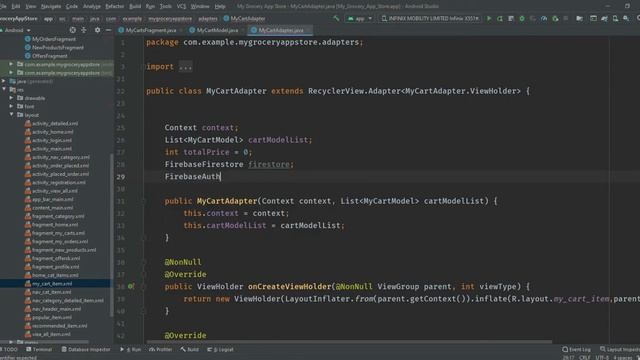The height and width of the screenshot is (360, 640).
Task: Select my_cart_item.xml in the Project tree
Action: (x=52, y=283)
